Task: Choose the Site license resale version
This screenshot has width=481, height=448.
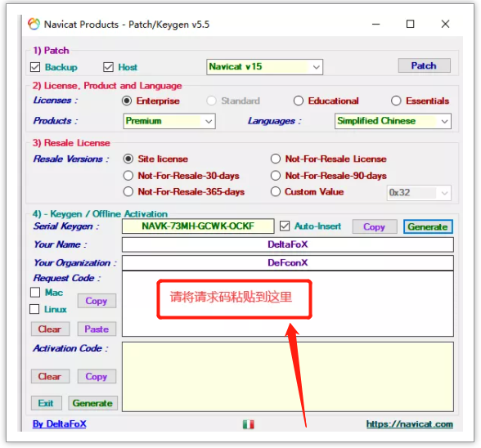Action: point(128,159)
